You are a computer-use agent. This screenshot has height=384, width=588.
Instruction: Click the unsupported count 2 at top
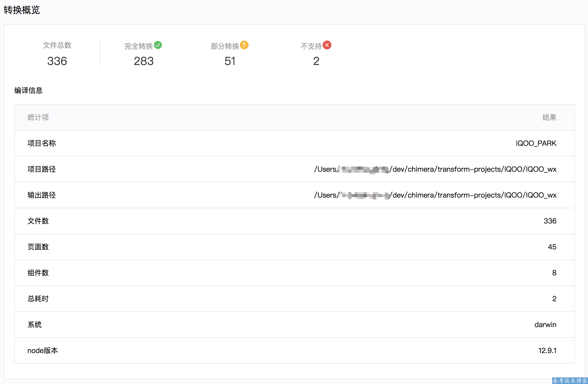pos(316,61)
